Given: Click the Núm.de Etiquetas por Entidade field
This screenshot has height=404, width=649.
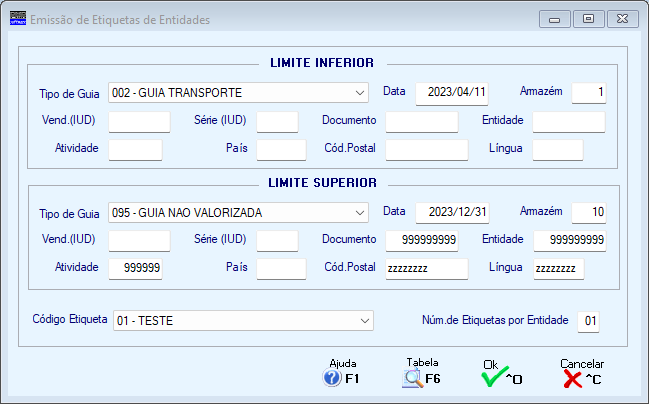Looking at the screenshot, I should coord(588,321).
